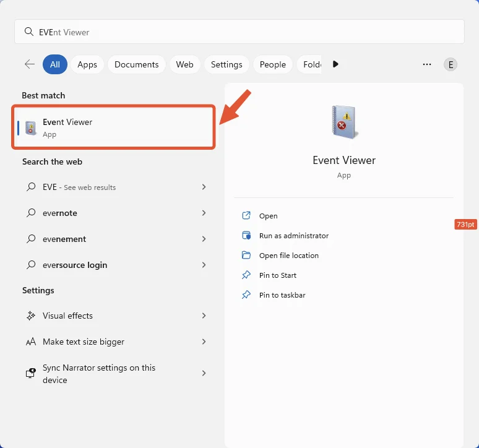The height and width of the screenshot is (448, 479).
Task: Click the Open external-link icon
Action: [x=246, y=215]
